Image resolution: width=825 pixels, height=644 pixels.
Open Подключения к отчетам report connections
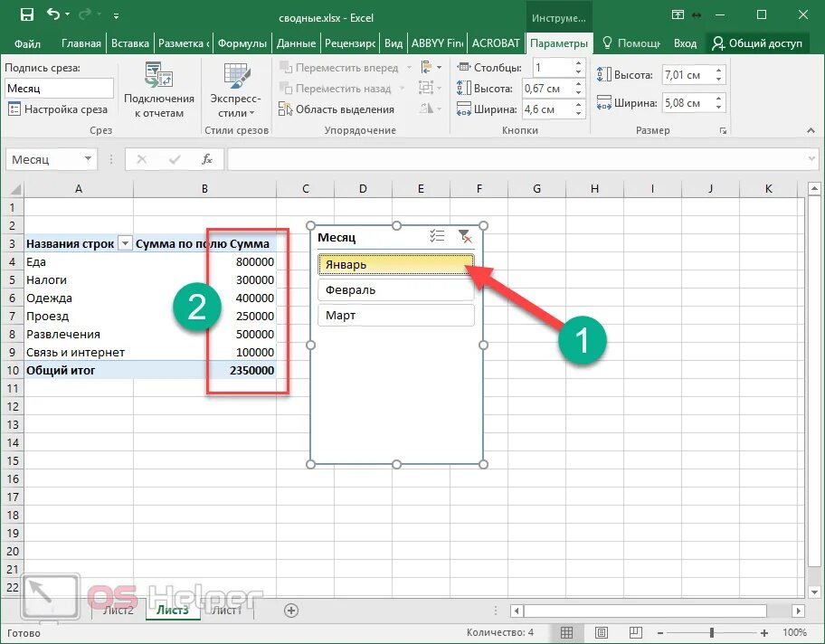[159, 90]
